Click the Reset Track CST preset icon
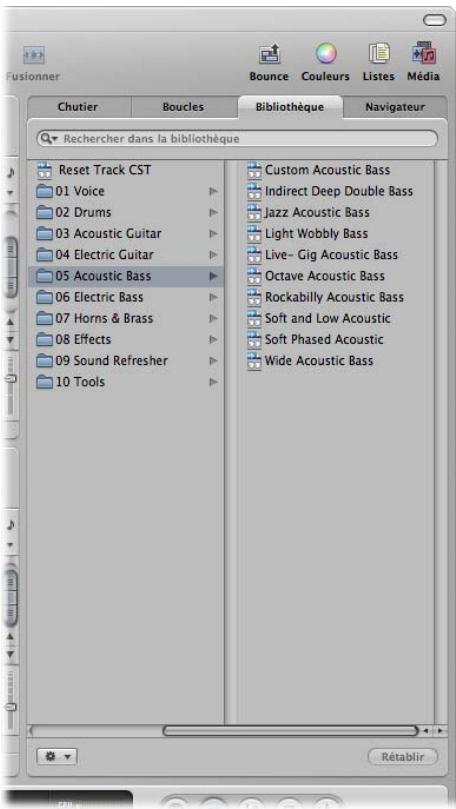This screenshot has height=809, width=456. 46,170
